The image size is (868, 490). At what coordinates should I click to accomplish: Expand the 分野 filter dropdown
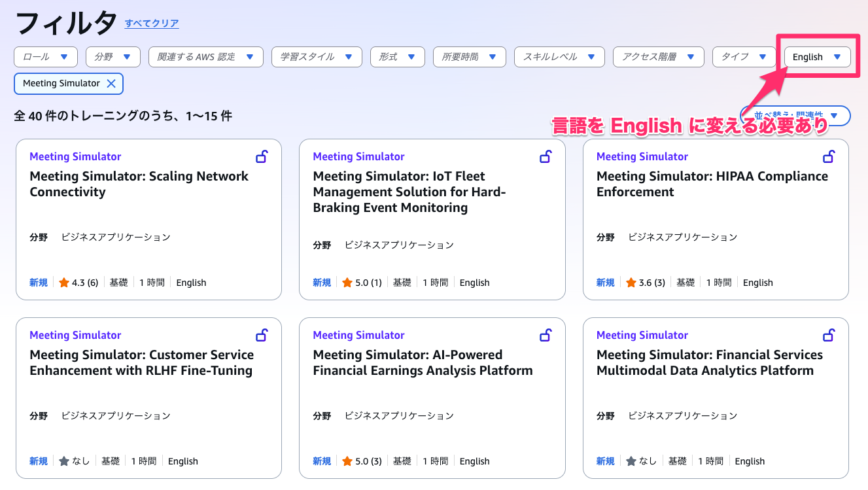113,57
